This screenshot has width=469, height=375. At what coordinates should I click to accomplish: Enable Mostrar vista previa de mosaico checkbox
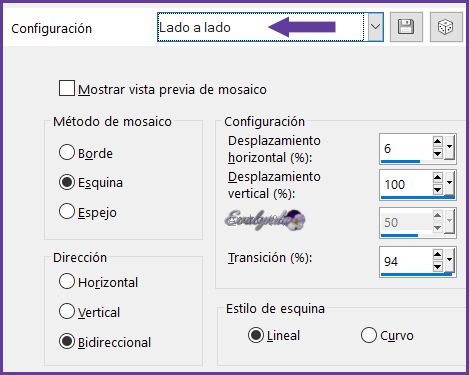click(x=66, y=88)
